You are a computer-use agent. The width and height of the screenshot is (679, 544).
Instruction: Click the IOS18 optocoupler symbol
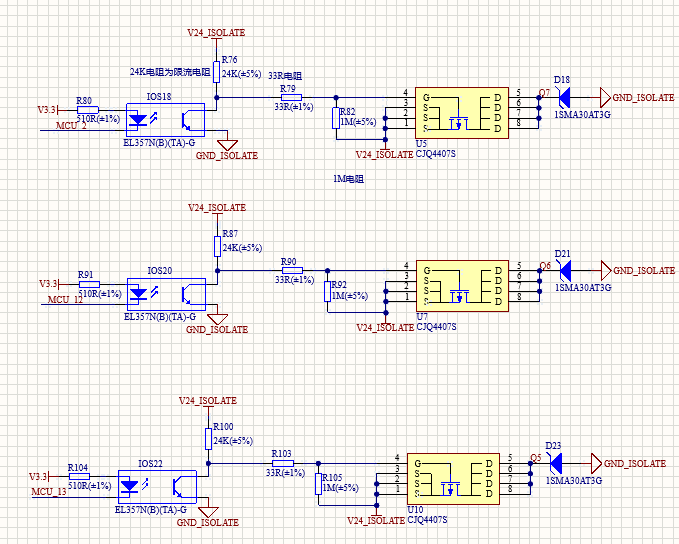[x=164, y=119]
